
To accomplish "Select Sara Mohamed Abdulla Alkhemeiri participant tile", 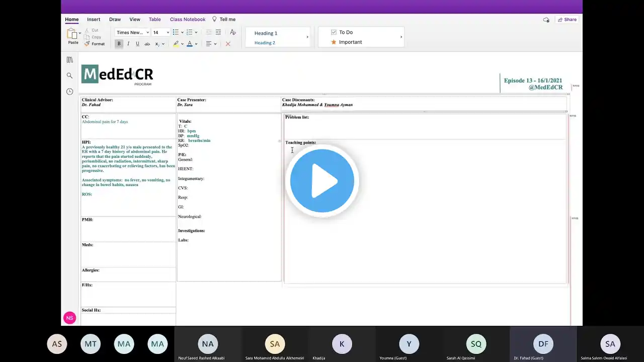I will pyautogui.click(x=275, y=344).
